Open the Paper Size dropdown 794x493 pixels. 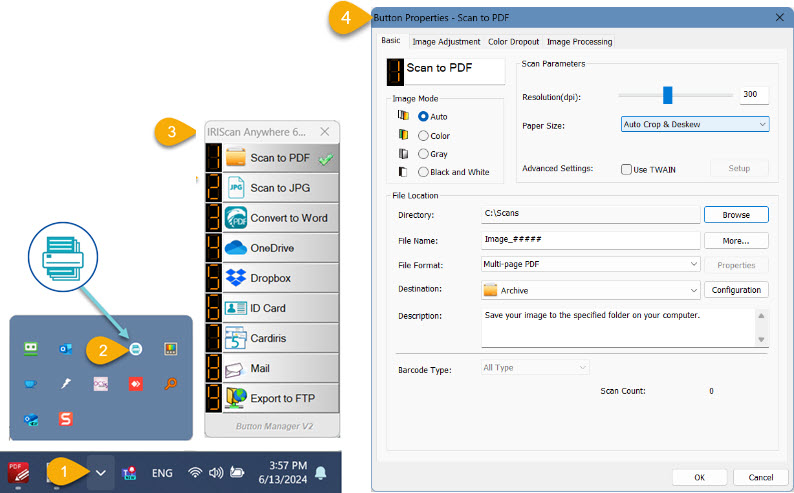pos(695,124)
